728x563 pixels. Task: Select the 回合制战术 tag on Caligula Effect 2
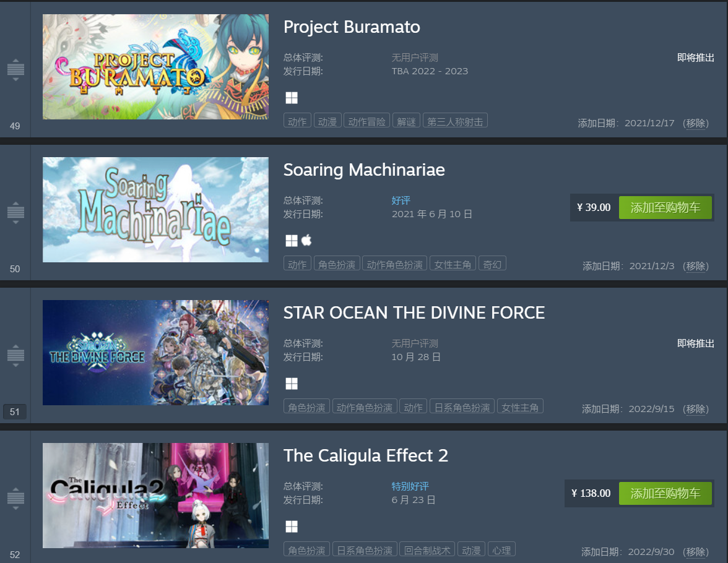[427, 549]
